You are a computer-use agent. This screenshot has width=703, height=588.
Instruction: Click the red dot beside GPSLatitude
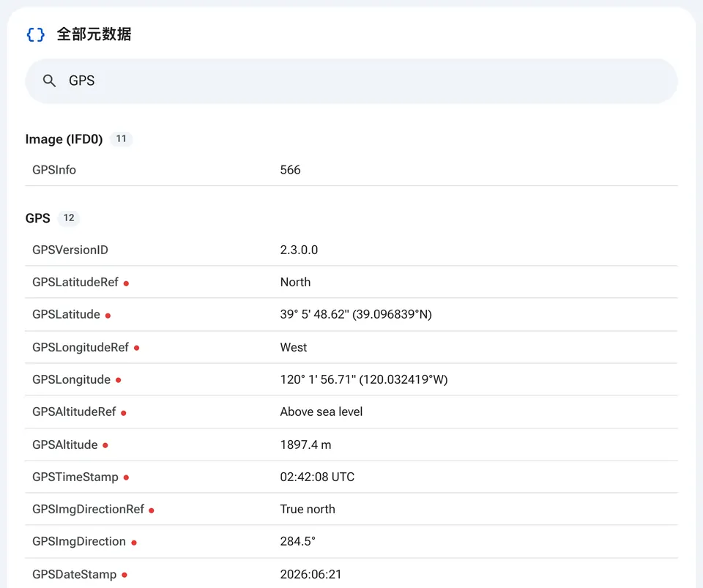pos(108,316)
